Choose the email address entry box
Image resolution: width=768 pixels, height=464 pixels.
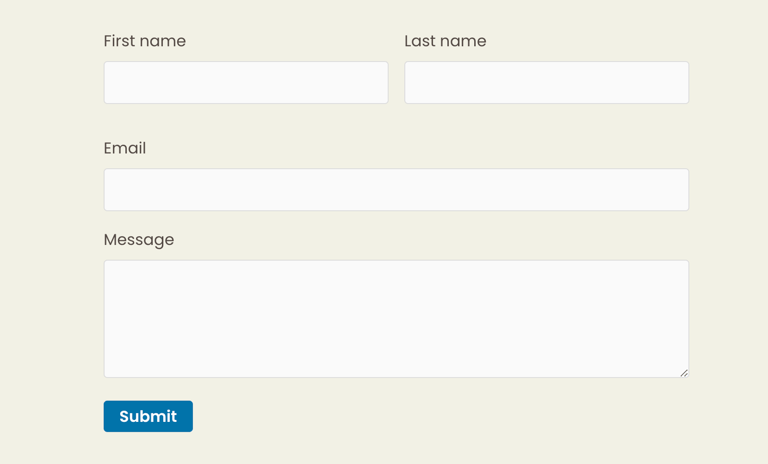[396, 189]
